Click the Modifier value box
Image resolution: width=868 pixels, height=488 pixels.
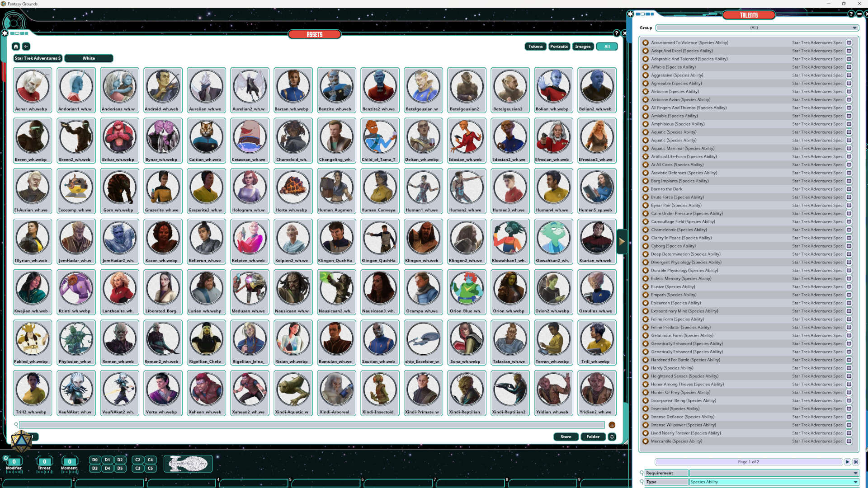tap(14, 462)
